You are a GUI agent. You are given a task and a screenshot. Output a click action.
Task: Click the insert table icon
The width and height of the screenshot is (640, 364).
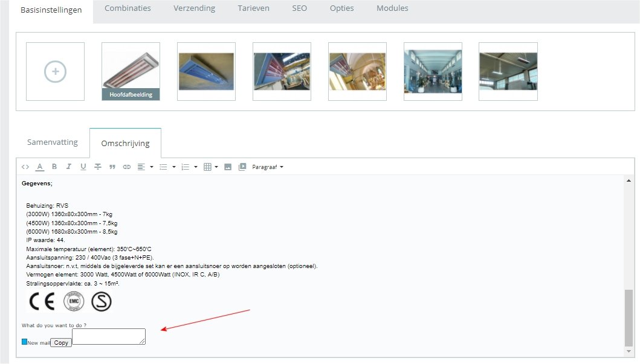(207, 167)
